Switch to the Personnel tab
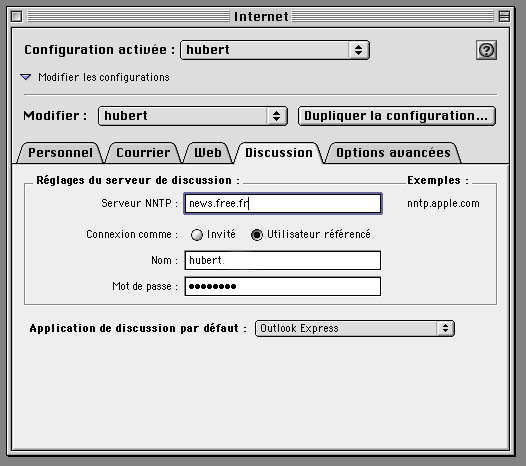Screen dimensions: 526x466 [60, 153]
